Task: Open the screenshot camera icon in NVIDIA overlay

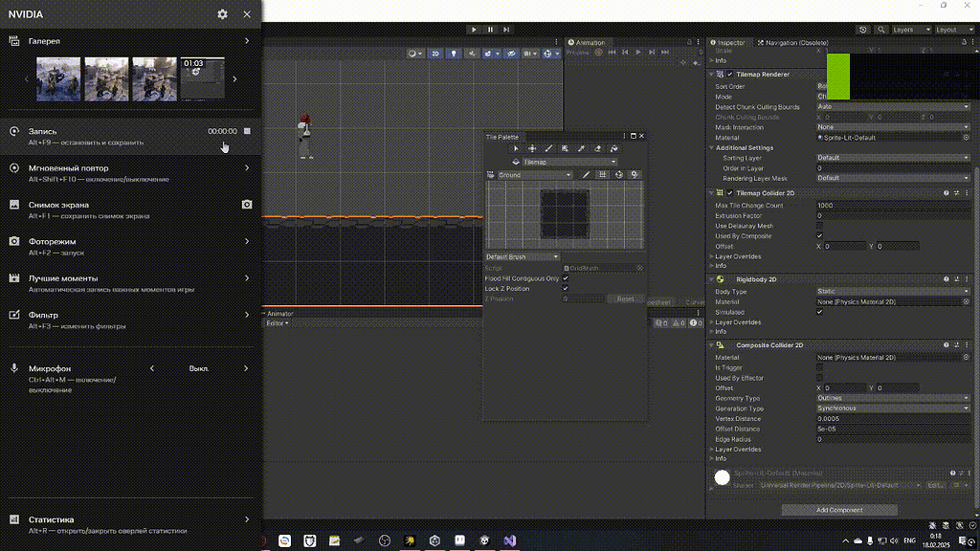Action: click(x=247, y=204)
